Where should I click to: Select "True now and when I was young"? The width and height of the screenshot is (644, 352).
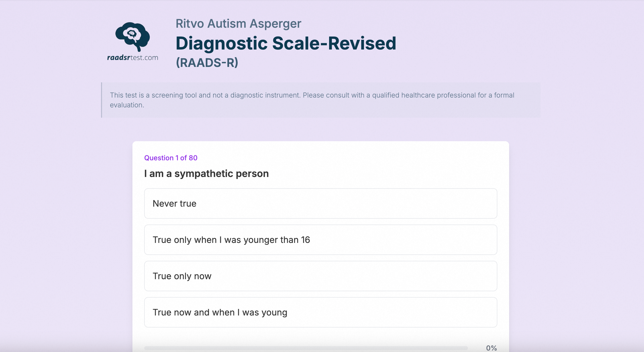321,312
